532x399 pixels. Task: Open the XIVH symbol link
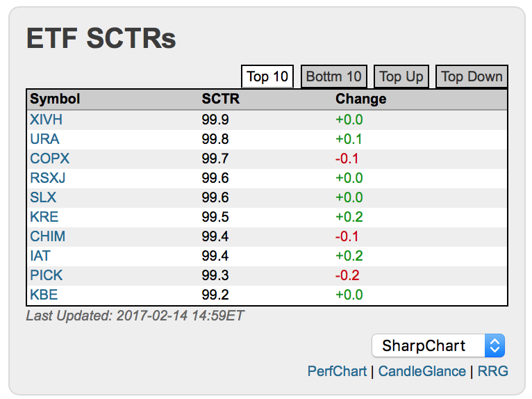[46, 120]
